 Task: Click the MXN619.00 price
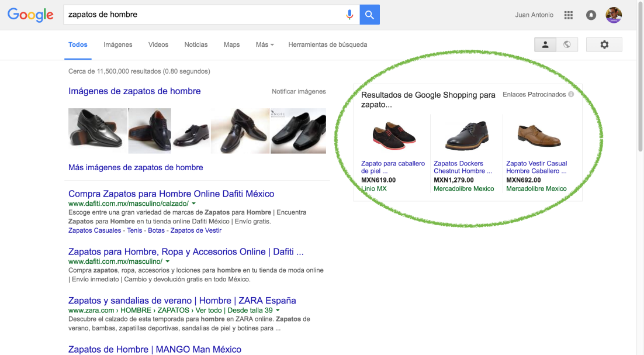(378, 180)
